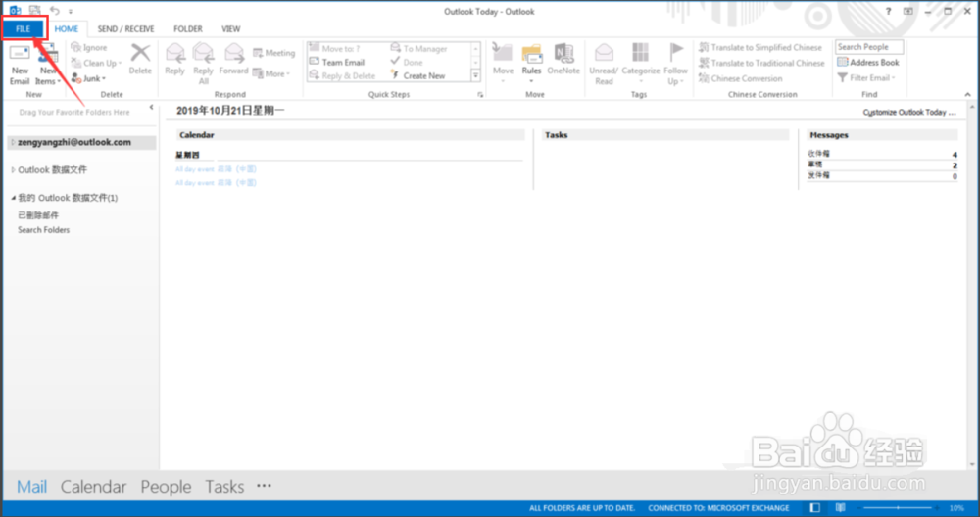Screen dimensions: 980x517
Task: Click Translate to Traditional Chinese
Action: [761, 63]
